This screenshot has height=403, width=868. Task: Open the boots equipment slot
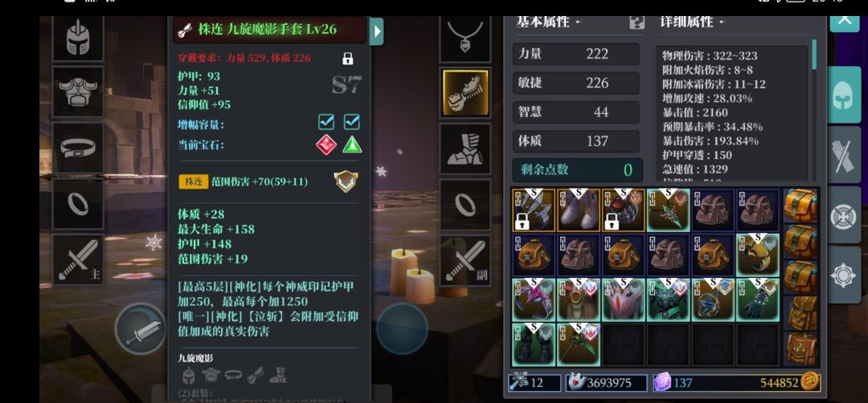click(x=465, y=149)
